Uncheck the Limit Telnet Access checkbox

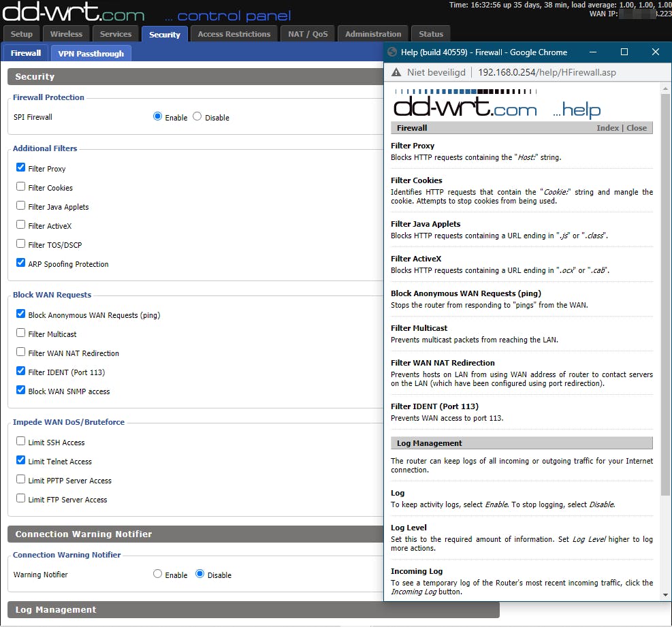tap(20, 460)
